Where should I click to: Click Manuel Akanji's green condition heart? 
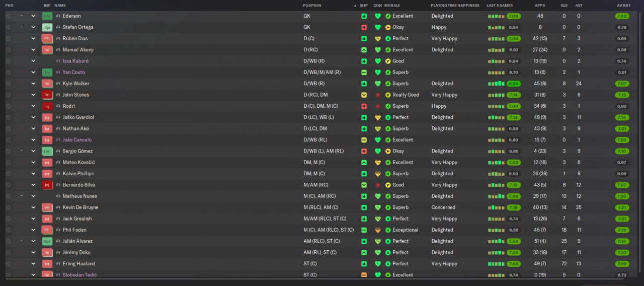tap(378, 50)
